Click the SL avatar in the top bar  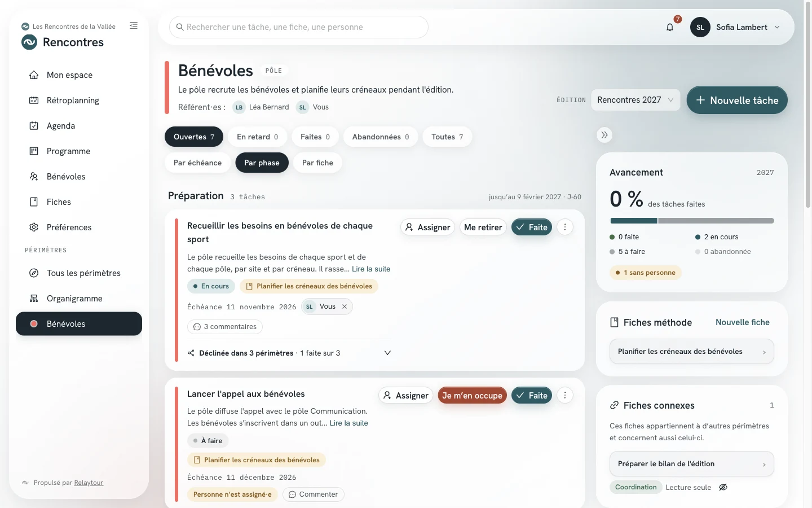[700, 27]
